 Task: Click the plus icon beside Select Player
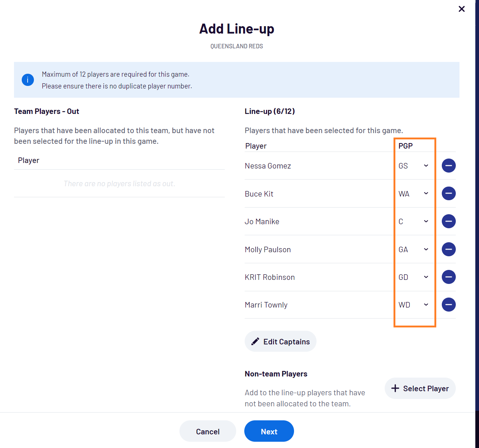pos(395,388)
